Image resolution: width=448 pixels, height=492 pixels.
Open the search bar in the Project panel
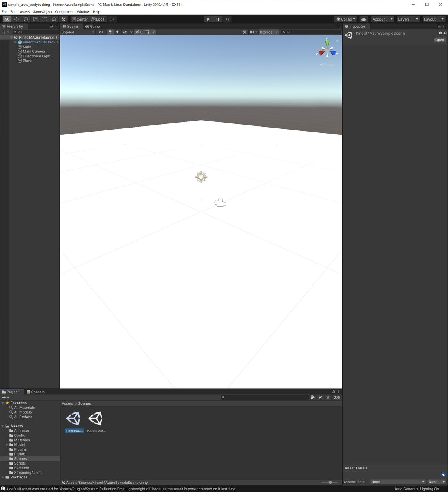pyautogui.click(x=265, y=397)
